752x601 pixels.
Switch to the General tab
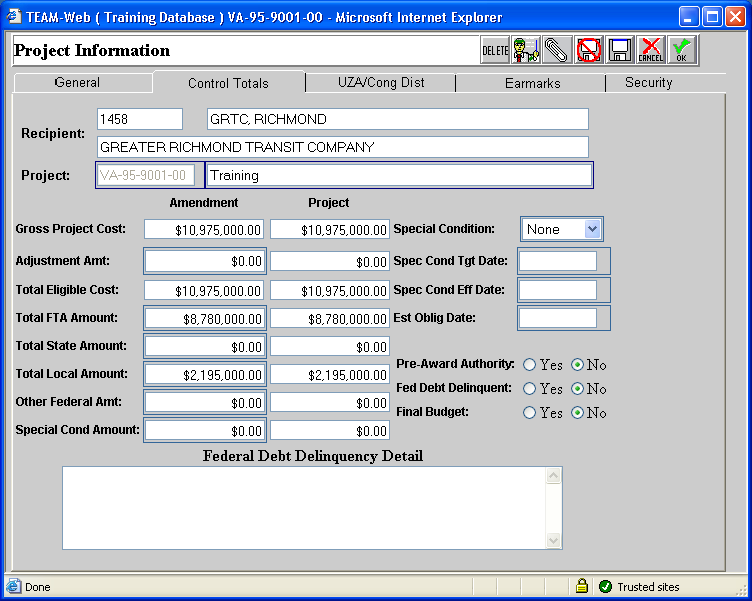(77, 83)
